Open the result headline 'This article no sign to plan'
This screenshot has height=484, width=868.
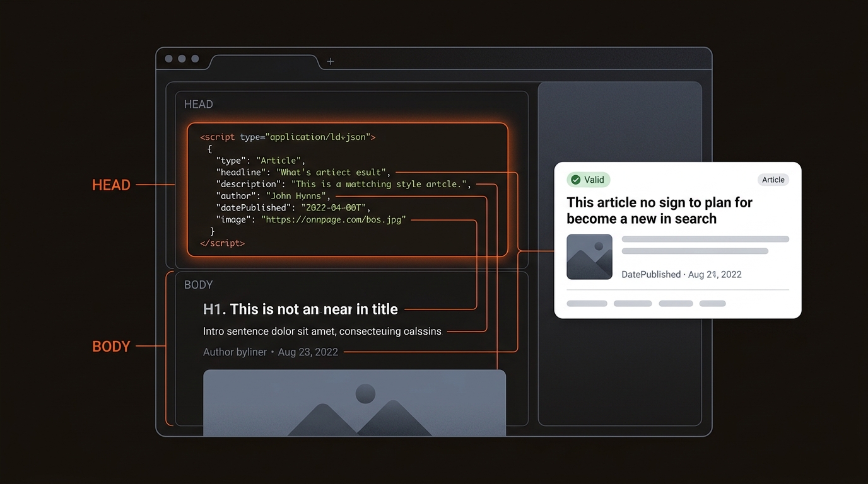(659, 210)
